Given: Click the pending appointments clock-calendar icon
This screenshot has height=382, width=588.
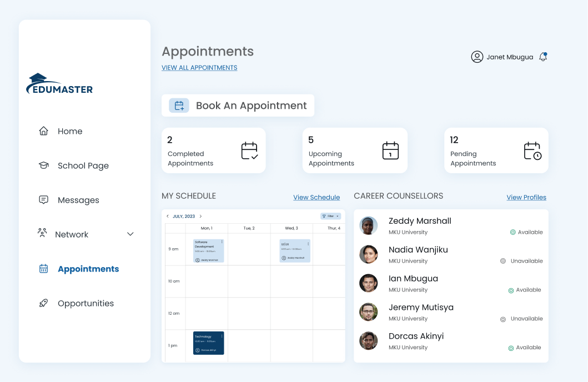Looking at the screenshot, I should tap(532, 150).
